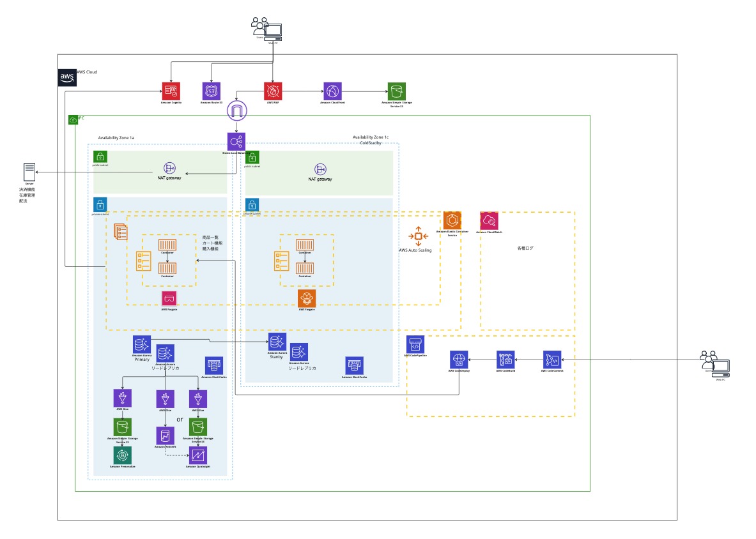756x539 pixels.
Task: Click the Elastic Load Balancing icon
Action: click(236, 142)
